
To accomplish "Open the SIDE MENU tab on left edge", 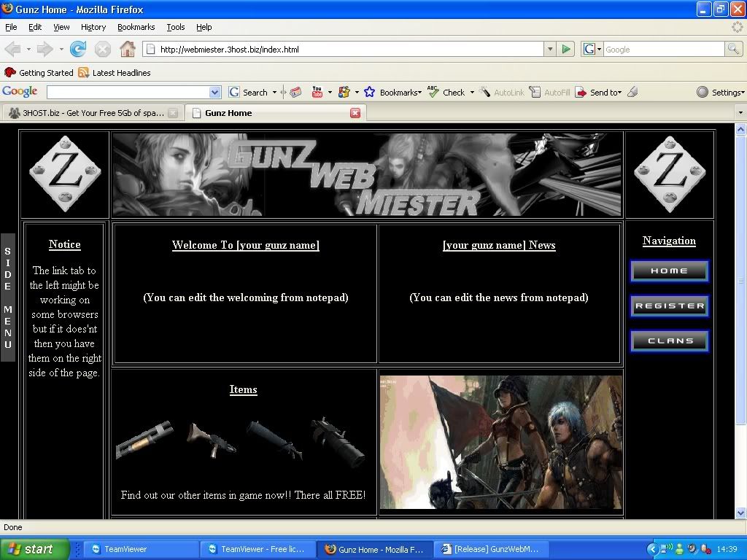I will 7,297.
